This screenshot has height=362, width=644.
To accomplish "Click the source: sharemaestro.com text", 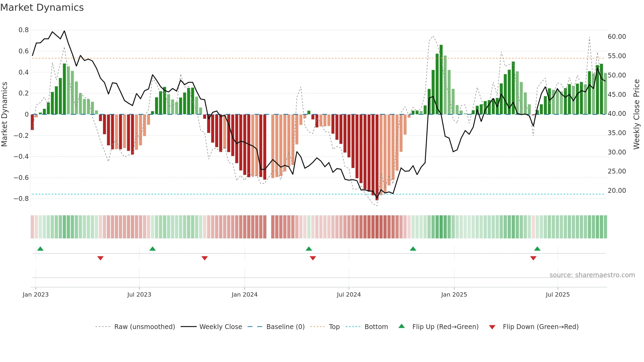I will click(592, 275).
